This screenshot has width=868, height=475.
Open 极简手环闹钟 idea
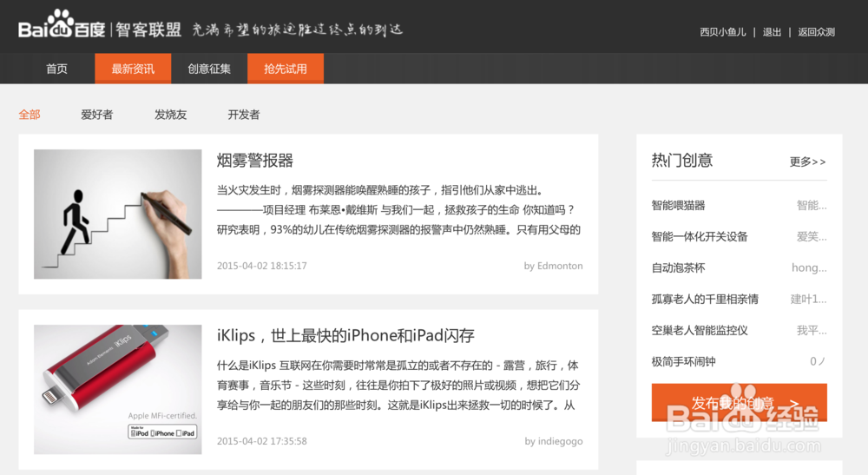(684, 361)
